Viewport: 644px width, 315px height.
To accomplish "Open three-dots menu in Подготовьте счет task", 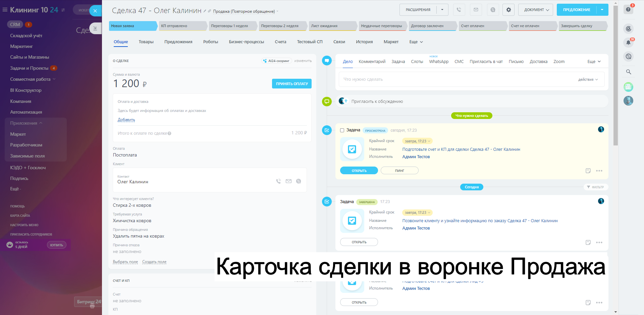I will point(599,171).
